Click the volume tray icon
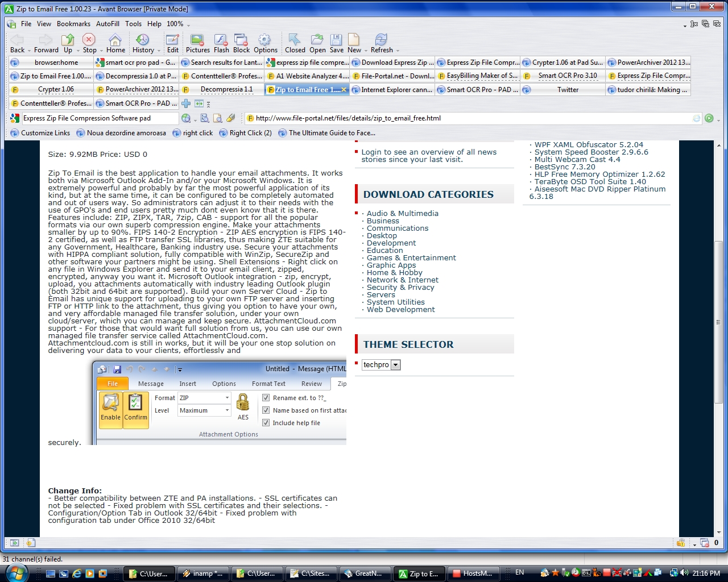The width and height of the screenshot is (728, 582). (x=684, y=573)
